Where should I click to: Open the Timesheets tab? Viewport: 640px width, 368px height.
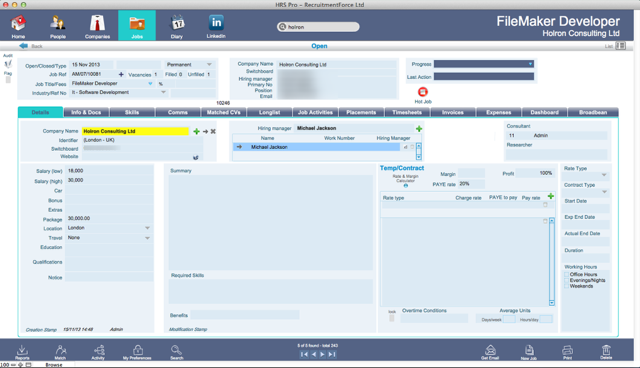[x=407, y=112]
